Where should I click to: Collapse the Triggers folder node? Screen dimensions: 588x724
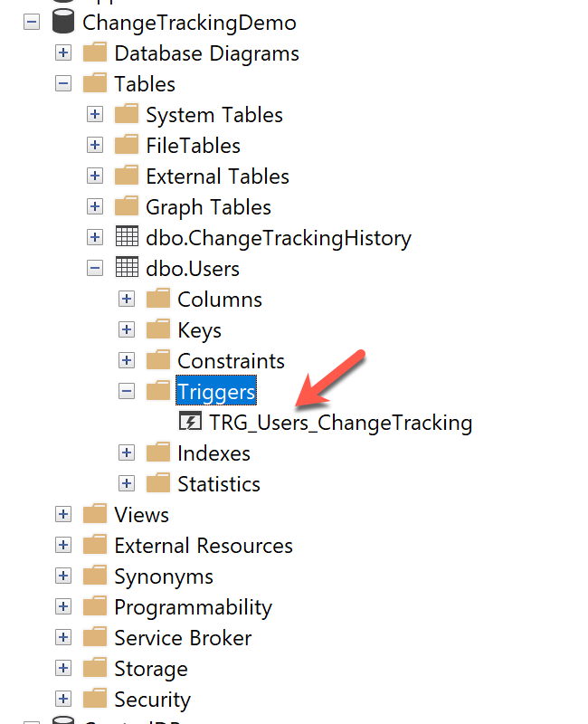pos(127,392)
